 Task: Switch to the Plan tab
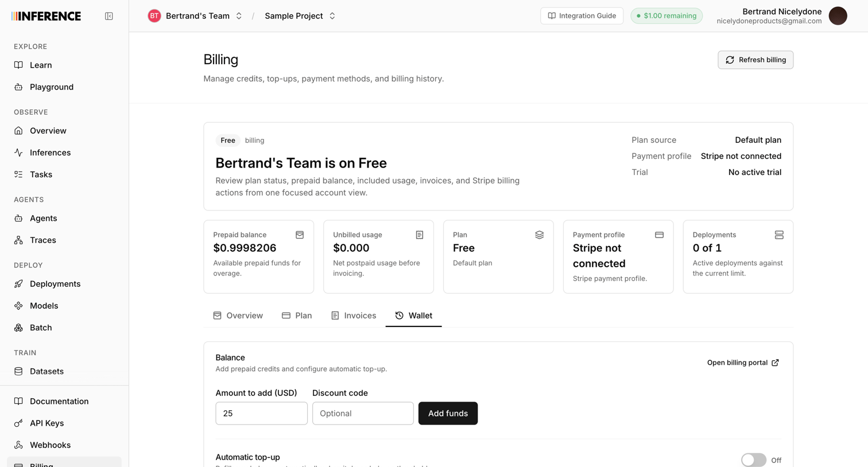(x=297, y=316)
